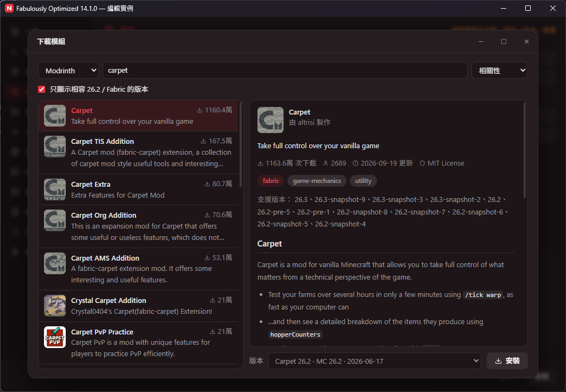Click the Carpet AMS Addition mod icon
The height and width of the screenshot is (392, 566).
click(x=55, y=263)
